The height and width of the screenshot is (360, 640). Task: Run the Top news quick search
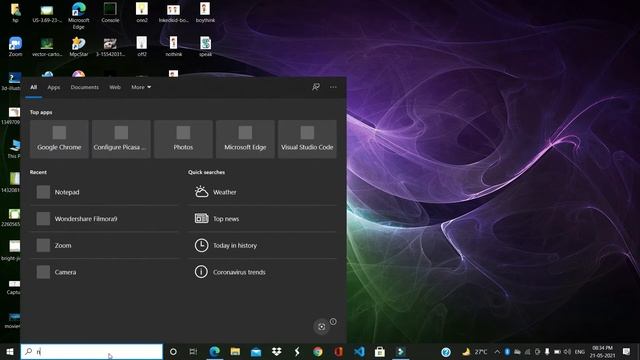coord(263,219)
